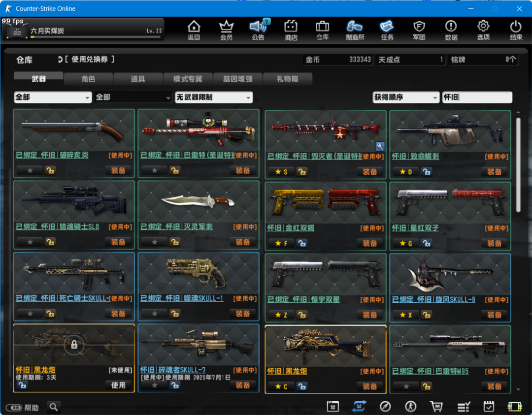Click 装备 on the 噬魂SKULL-1 card
The width and height of the screenshot is (532, 415).
242,314
